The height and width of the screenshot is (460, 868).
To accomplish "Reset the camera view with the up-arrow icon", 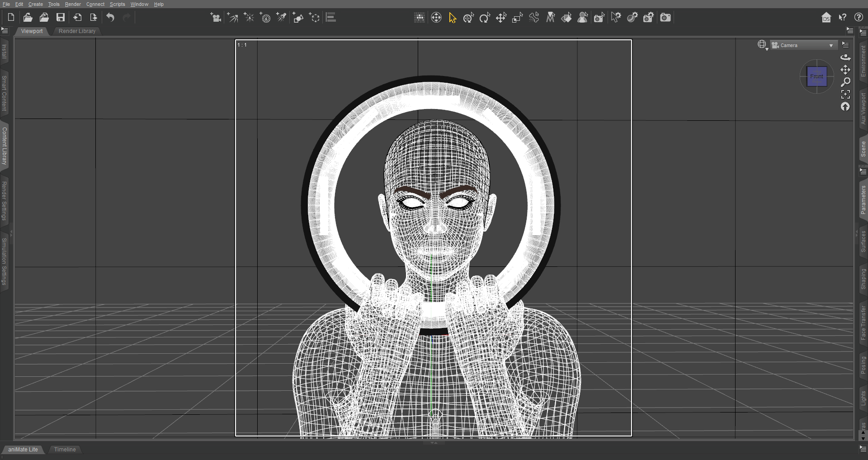I will [845, 107].
